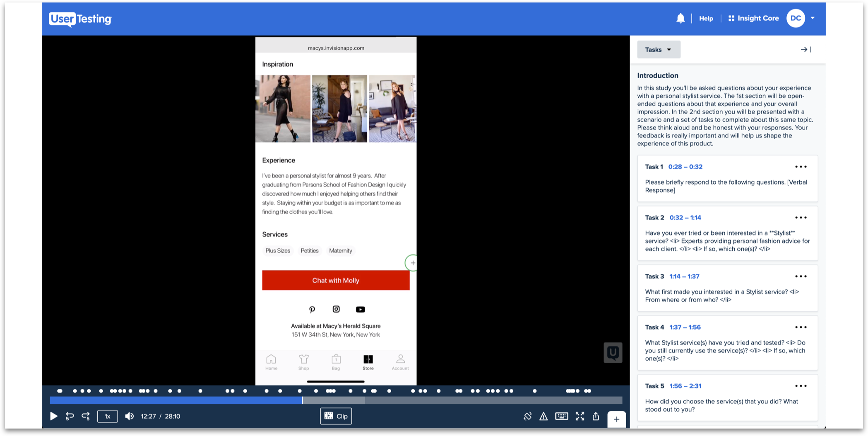Collapse the tasks side panel
Image resolution: width=868 pixels, height=436 pixels.
(x=806, y=50)
